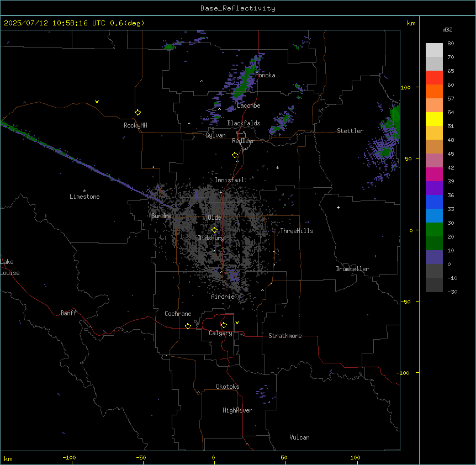Select the Didsbury city label
Viewport: 476px width, 465px height.
tap(211, 238)
